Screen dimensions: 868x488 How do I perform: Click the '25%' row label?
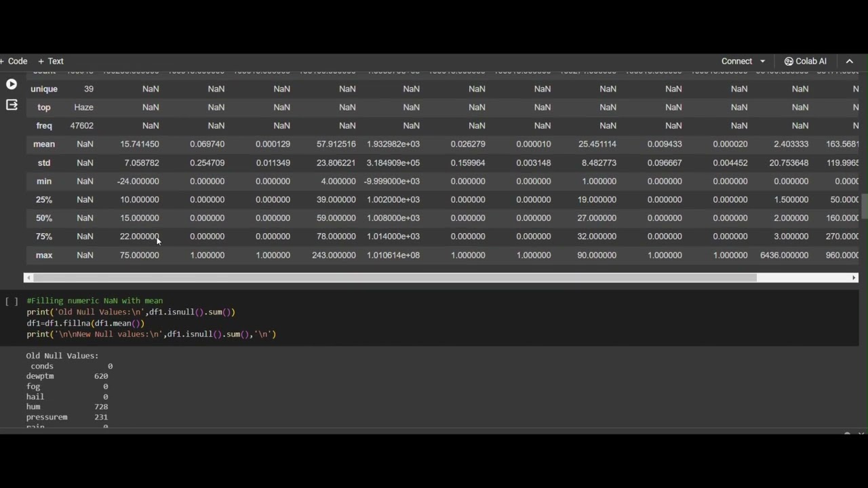(44, 199)
